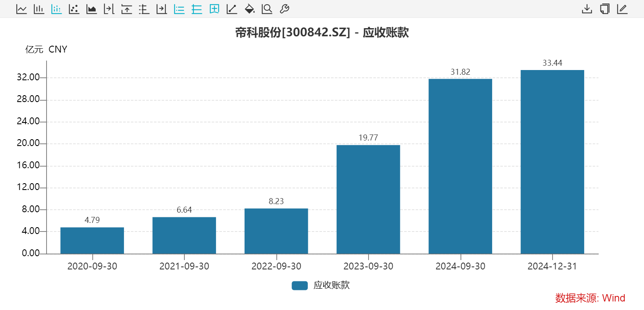The image size is (644, 310).
Task: Click the 19.77 data label
Action: tap(368, 137)
